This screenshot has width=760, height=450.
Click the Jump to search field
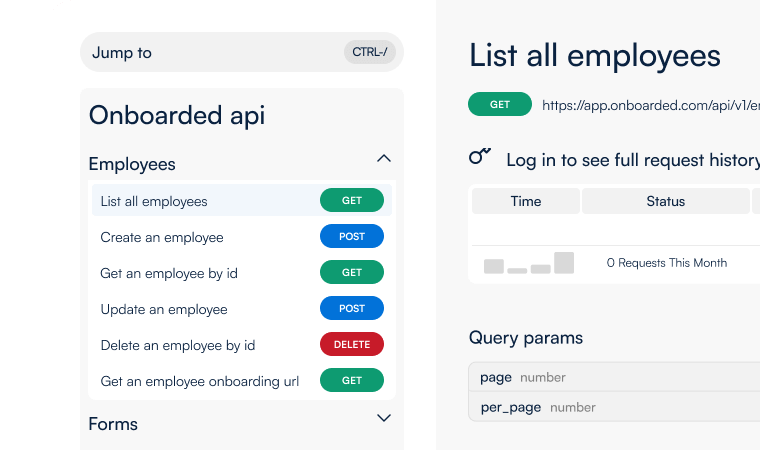click(241, 52)
